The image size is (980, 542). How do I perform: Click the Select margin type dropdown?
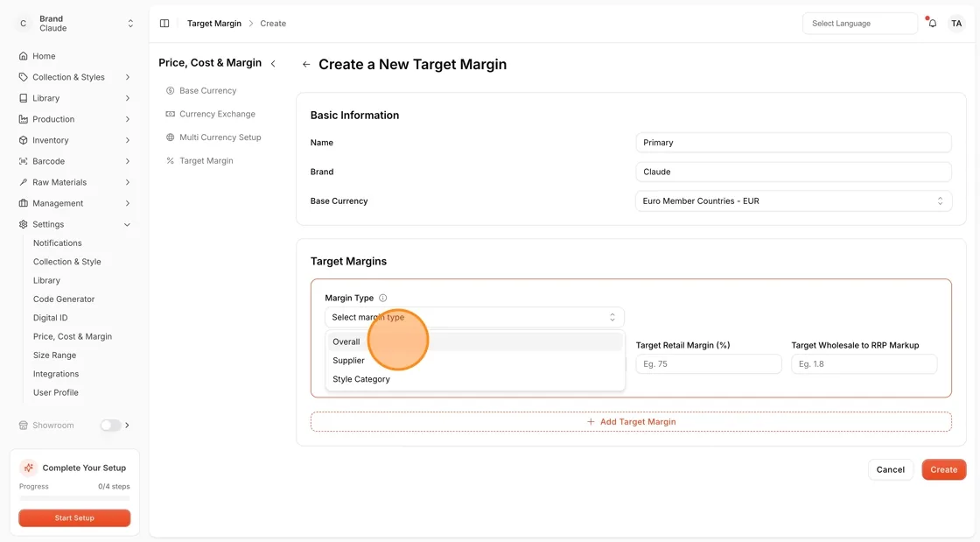click(474, 318)
